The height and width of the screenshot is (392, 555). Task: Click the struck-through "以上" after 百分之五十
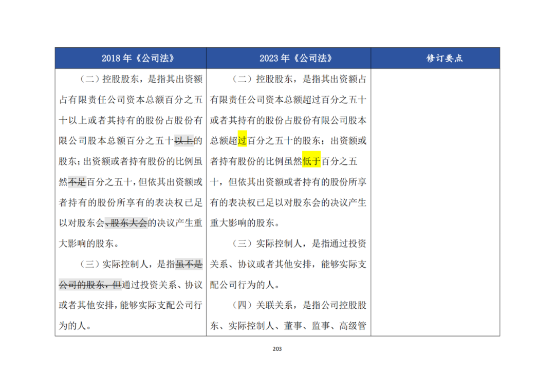point(183,141)
